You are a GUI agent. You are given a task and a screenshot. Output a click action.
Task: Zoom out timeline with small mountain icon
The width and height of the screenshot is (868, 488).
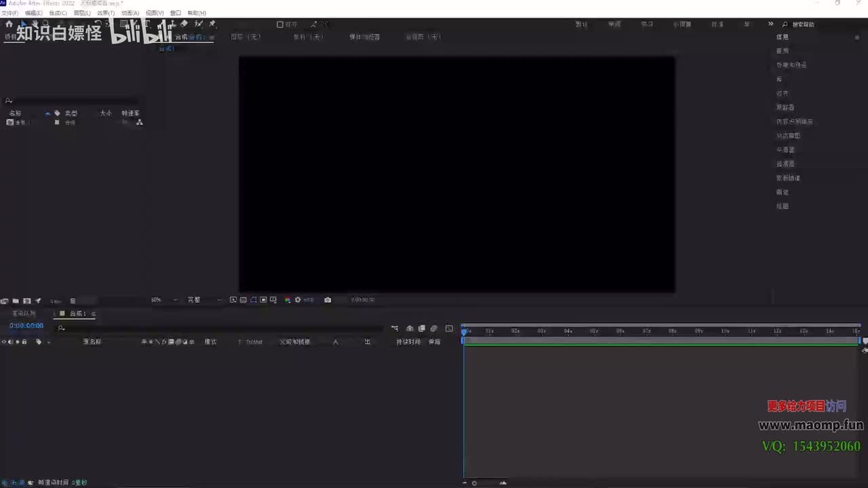pyautogui.click(x=465, y=483)
